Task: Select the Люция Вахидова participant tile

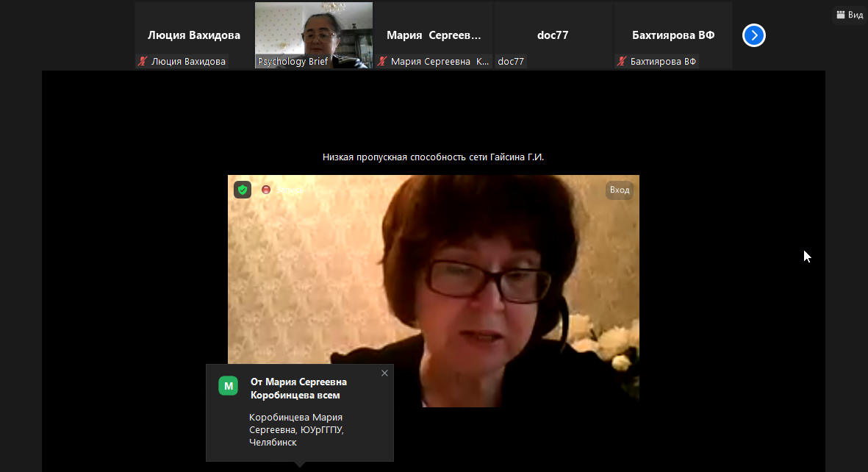Action: tap(194, 34)
